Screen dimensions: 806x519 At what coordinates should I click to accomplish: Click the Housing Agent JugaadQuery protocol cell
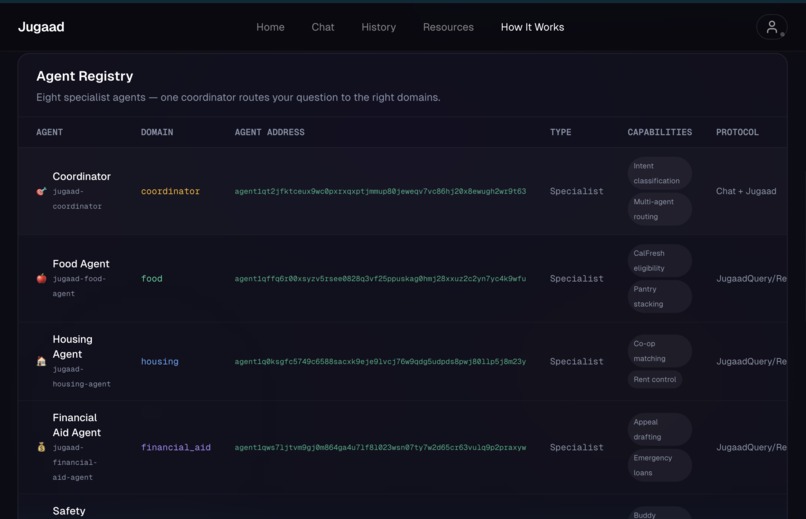tap(752, 361)
